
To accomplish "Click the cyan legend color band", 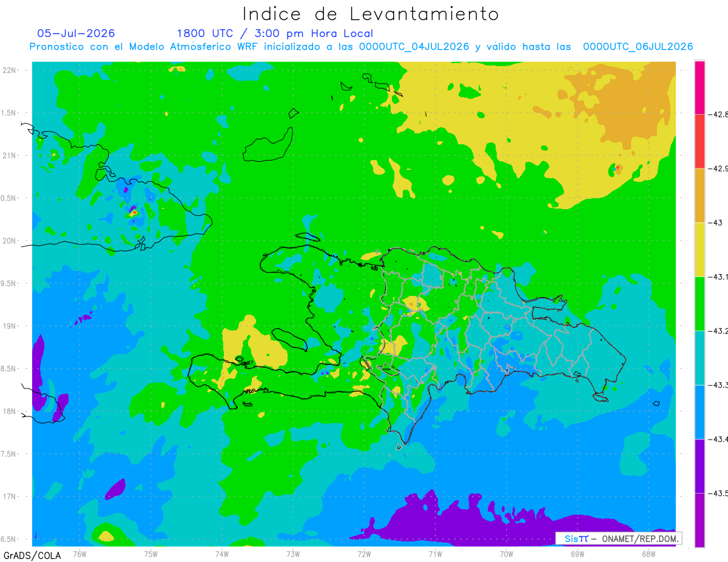I will [699, 358].
